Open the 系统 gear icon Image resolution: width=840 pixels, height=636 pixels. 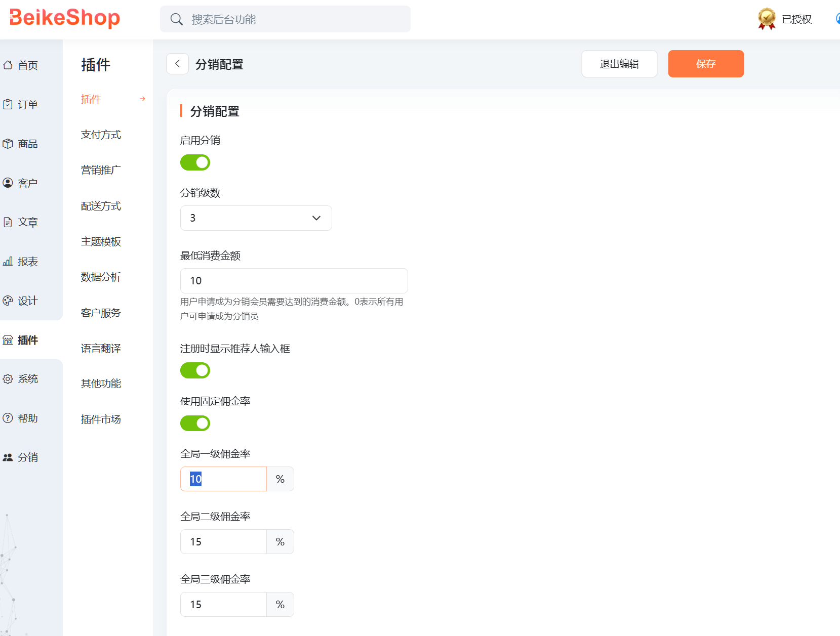[x=8, y=379]
